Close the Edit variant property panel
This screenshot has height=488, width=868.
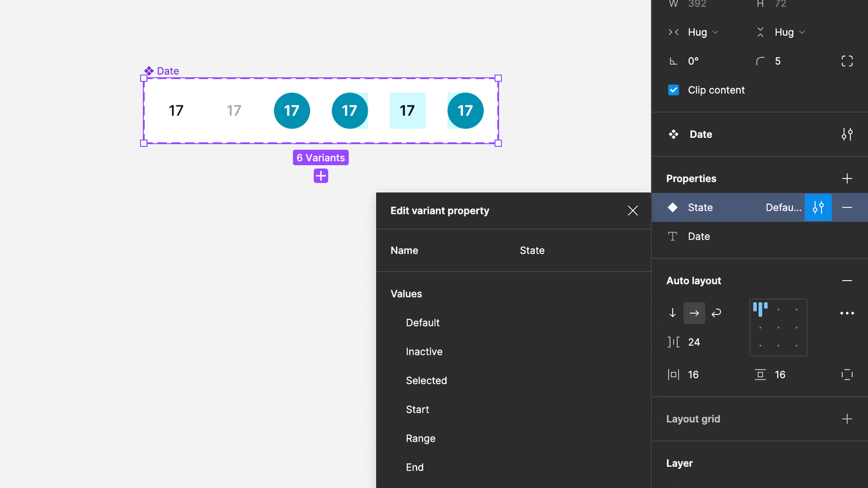point(632,211)
